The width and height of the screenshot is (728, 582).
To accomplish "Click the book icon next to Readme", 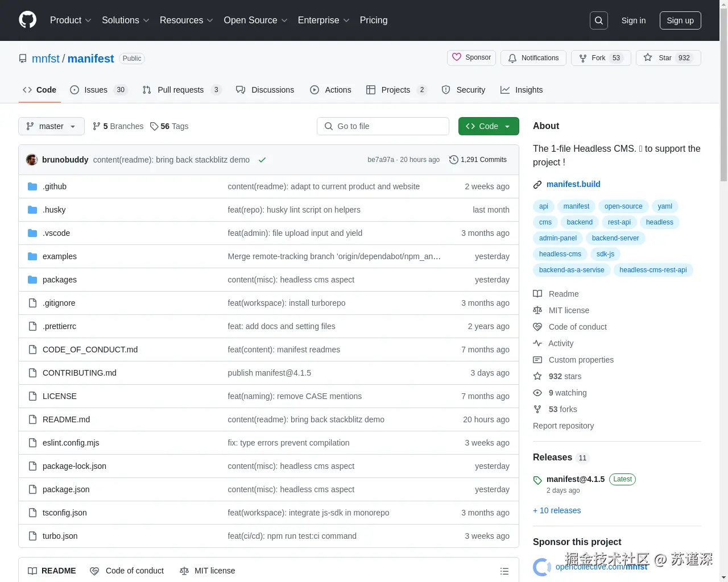I will tap(537, 294).
